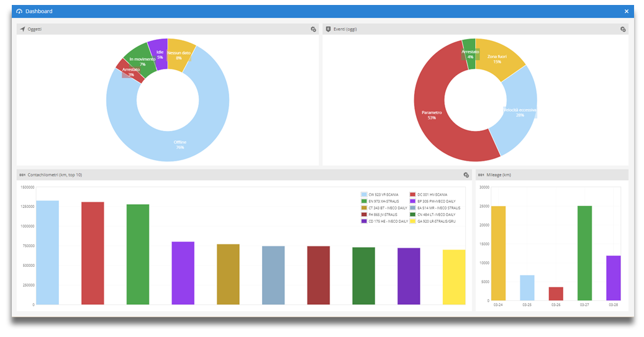Click the odometer icon beside Mileage (km)
This screenshot has height=337, width=644.
click(x=481, y=175)
